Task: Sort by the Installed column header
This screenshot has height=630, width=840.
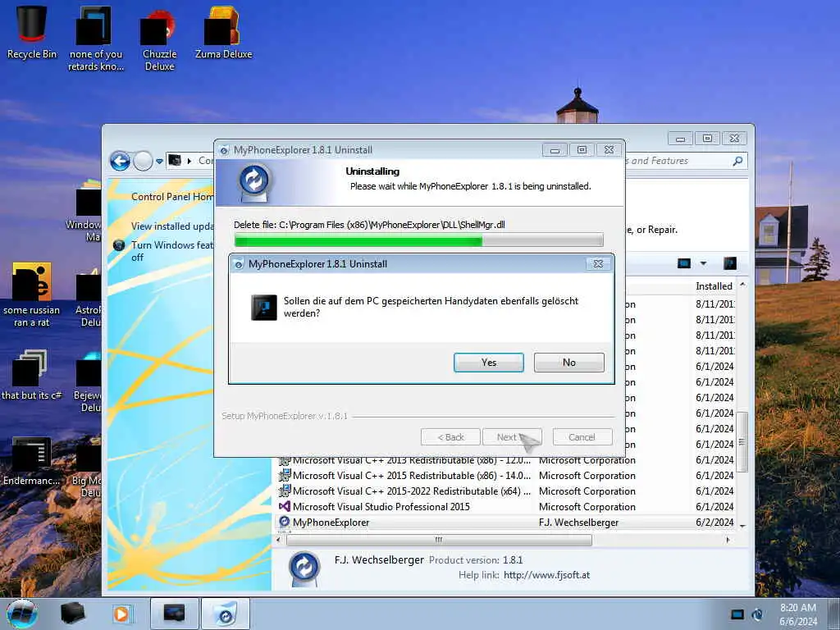Action: (714, 286)
